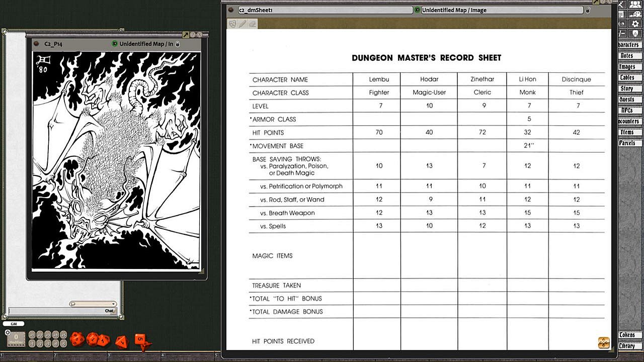The width and height of the screenshot is (644, 362).
Task: Click the 'HIT POINTS RECEIVED' row label
Action: pyautogui.click(x=283, y=341)
